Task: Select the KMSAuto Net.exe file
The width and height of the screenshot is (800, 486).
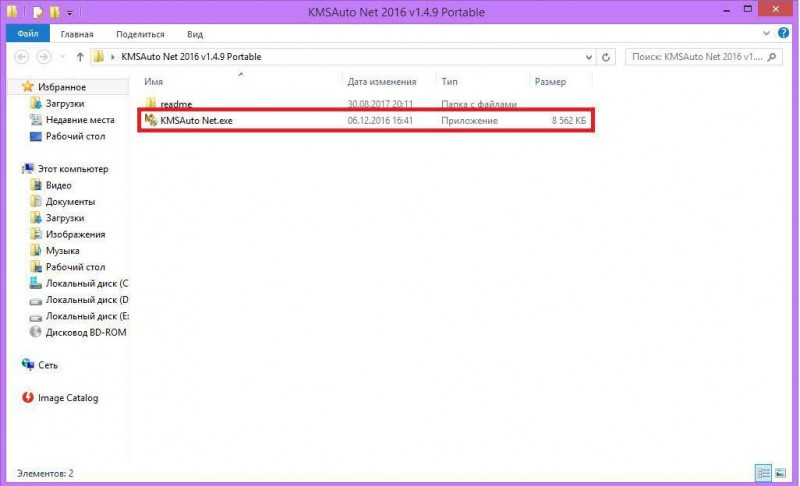Action: (x=196, y=121)
